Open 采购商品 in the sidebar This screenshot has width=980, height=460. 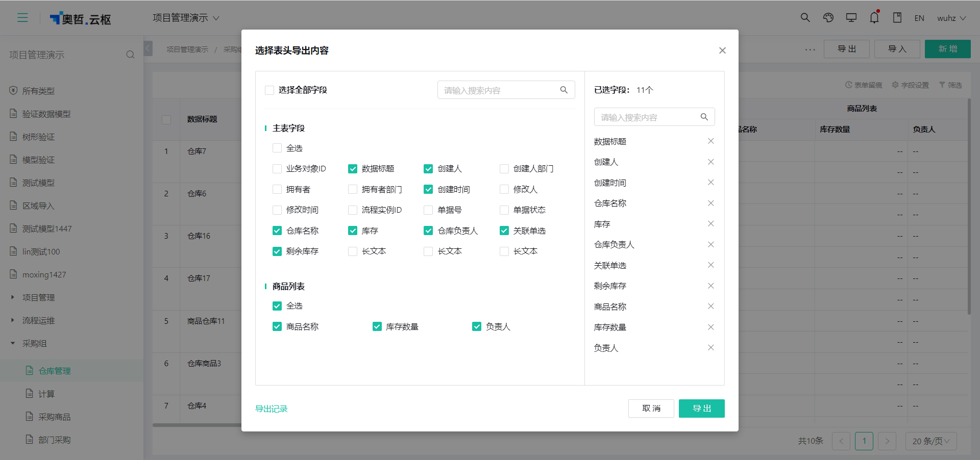point(54,417)
